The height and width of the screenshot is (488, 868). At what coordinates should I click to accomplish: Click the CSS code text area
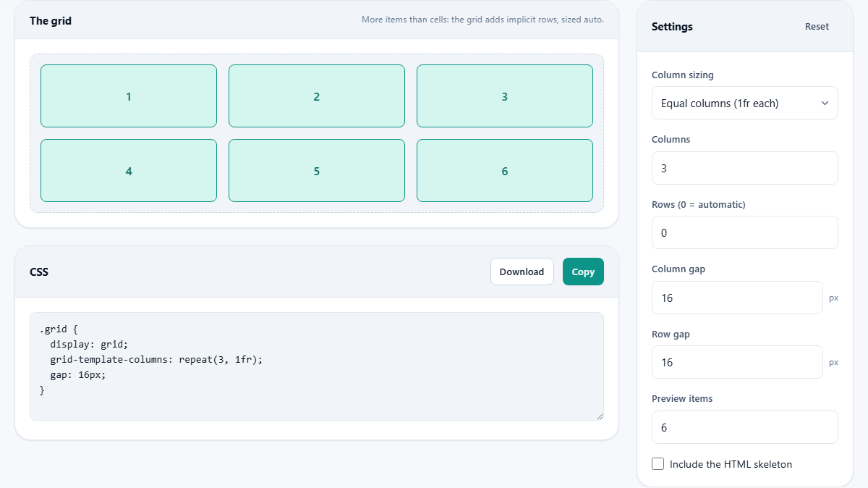(317, 366)
